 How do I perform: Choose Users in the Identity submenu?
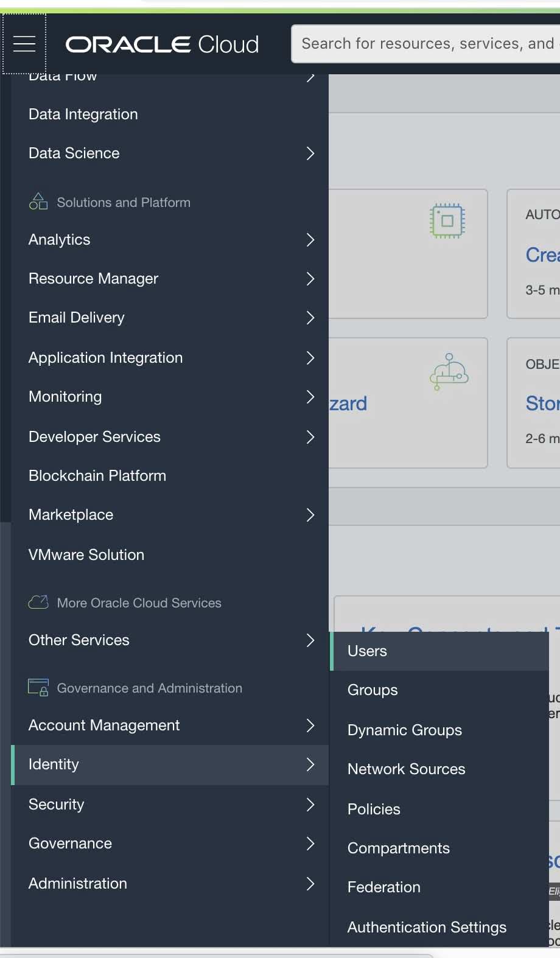[439, 651]
